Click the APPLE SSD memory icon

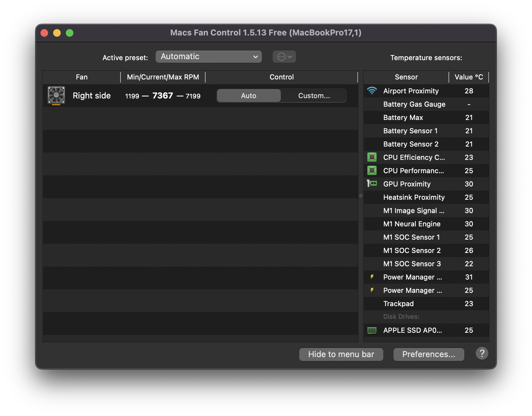372,330
